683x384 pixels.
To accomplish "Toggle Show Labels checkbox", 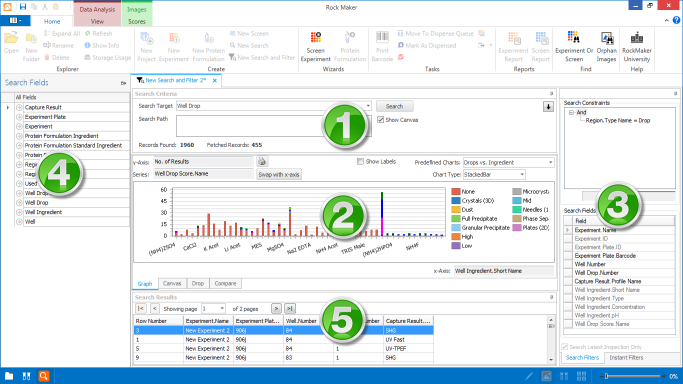I will point(360,162).
